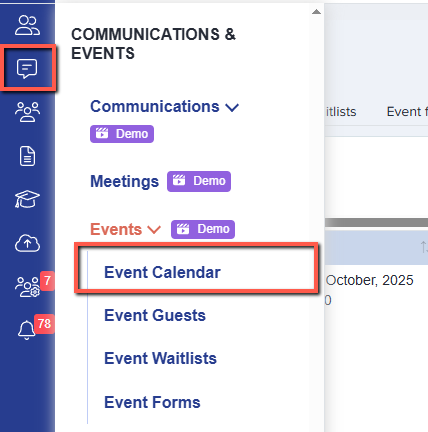Screen dimensions: 428x432
Task: Open the Event Forms link
Action: pyautogui.click(x=152, y=402)
